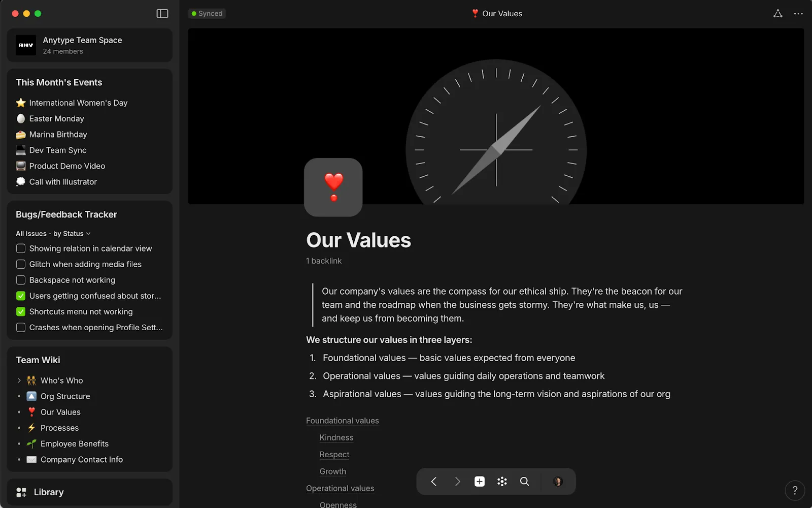The height and width of the screenshot is (508, 812).
Task: Expand the Who's Who tree item
Action: 19,380
